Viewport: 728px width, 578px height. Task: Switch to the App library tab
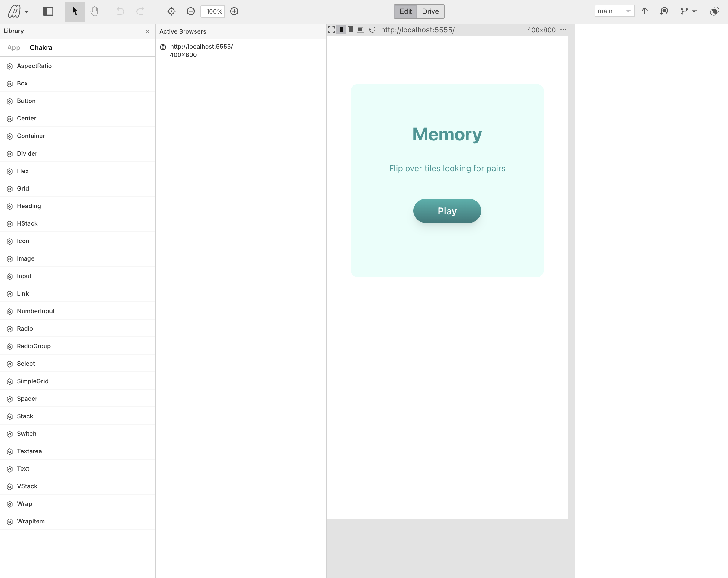pyautogui.click(x=14, y=48)
